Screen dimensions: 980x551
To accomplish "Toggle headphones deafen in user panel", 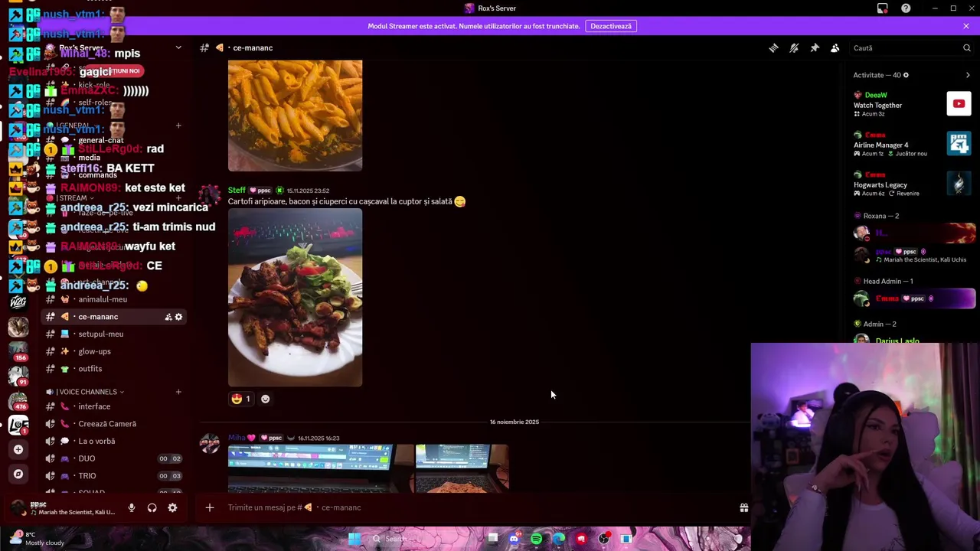I will [152, 507].
